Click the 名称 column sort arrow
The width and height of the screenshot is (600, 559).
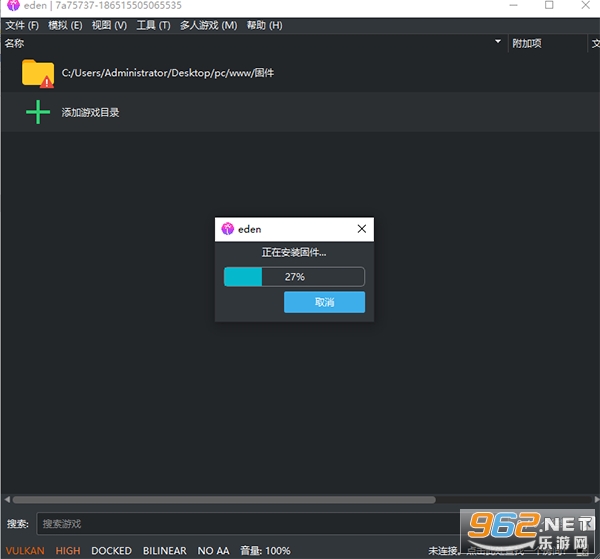point(498,41)
